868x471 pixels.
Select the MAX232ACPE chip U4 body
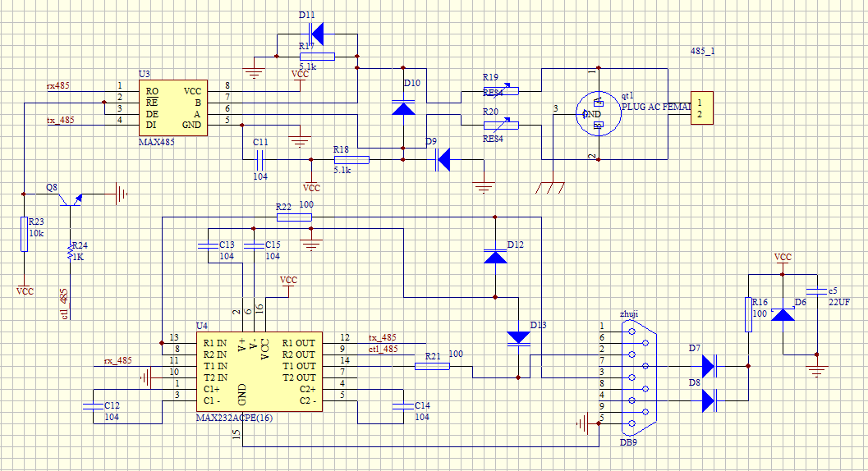(259, 372)
